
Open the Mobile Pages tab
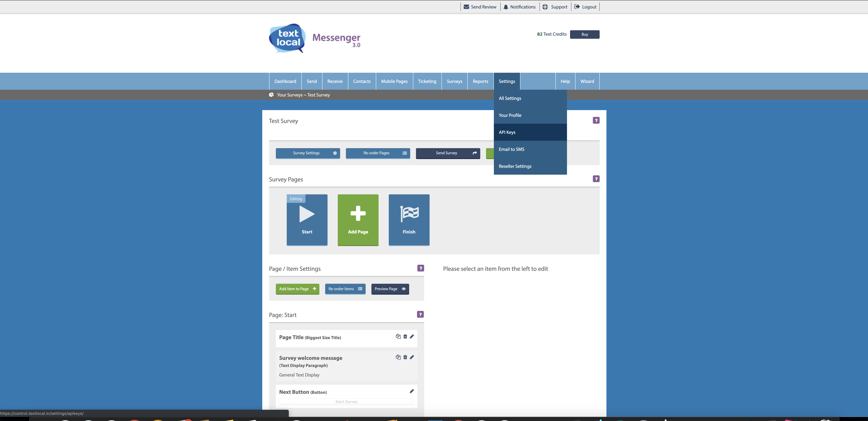[394, 81]
